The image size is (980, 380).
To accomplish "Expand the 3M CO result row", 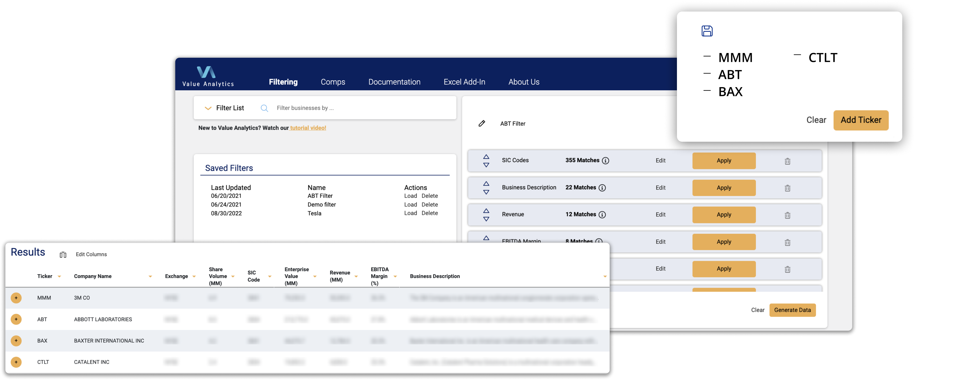I will [x=16, y=298].
